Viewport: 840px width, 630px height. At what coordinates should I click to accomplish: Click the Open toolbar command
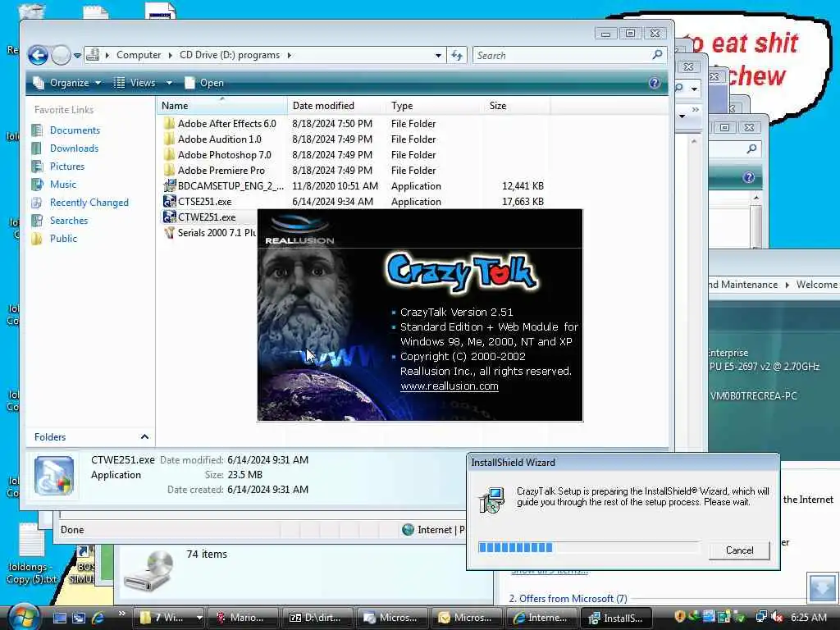[204, 83]
